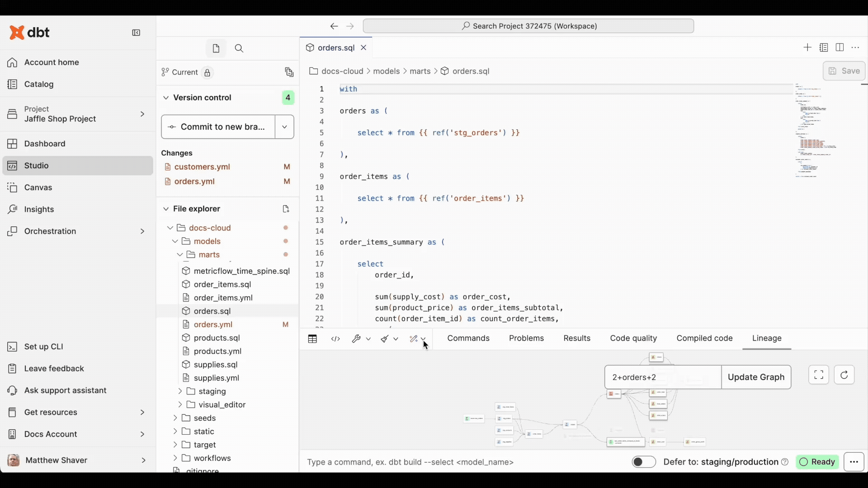Screen dimensions: 868x488
Task: Open the file search icon above the explorer
Action: click(x=239, y=48)
